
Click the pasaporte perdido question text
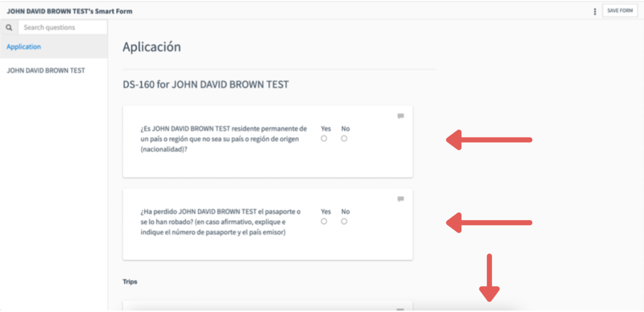point(220,222)
